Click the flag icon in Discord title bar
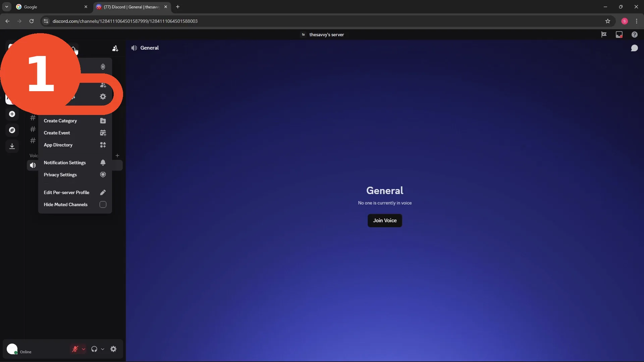The height and width of the screenshot is (362, 644). 604,35
